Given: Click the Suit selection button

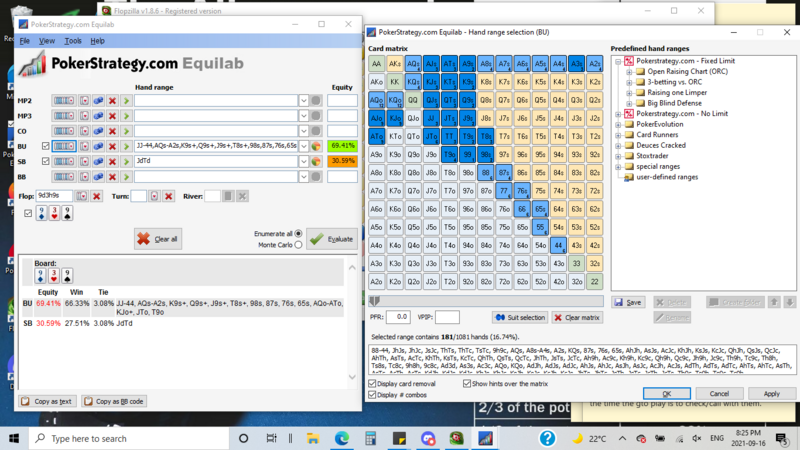Looking at the screenshot, I should (x=520, y=317).
